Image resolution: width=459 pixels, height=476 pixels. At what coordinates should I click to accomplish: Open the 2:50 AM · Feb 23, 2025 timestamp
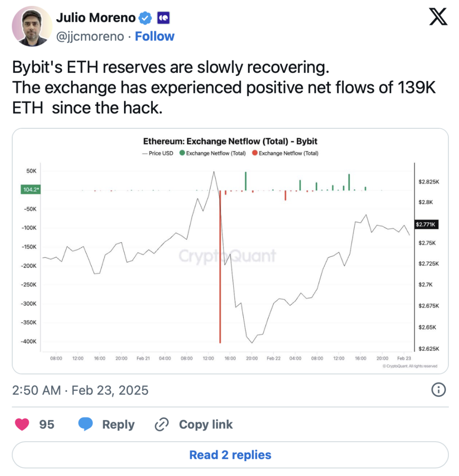80,390
